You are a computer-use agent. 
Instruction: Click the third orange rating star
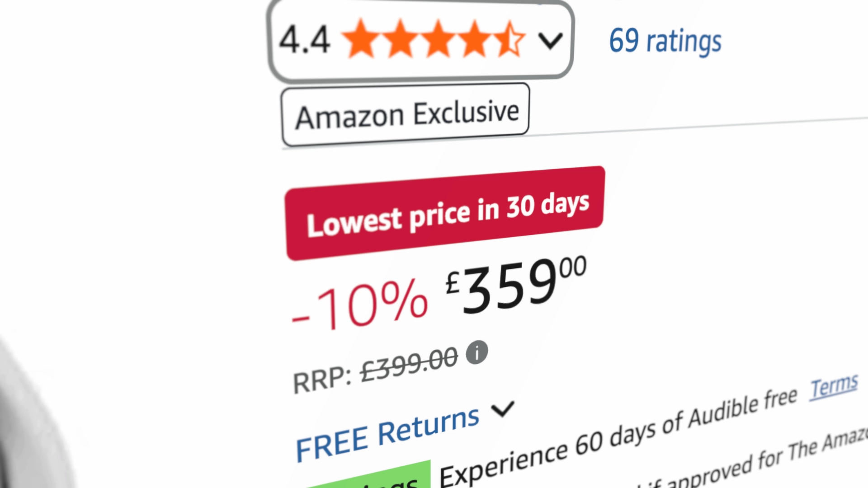pos(438,39)
